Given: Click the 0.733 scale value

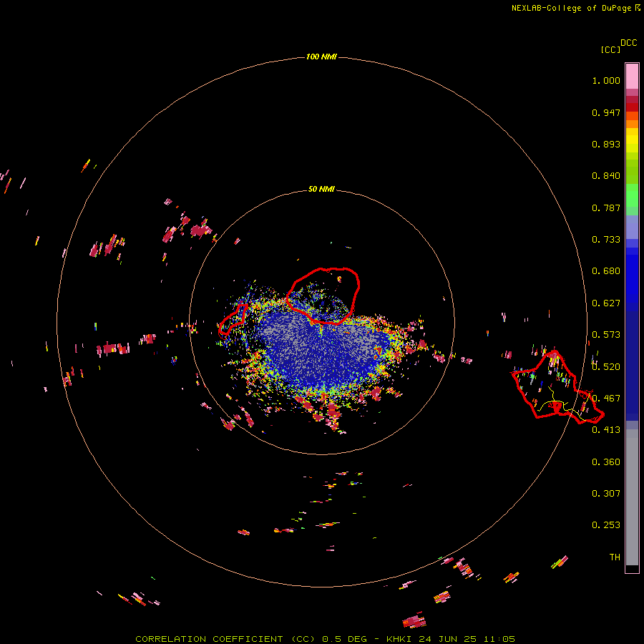Looking at the screenshot, I should 606,240.
